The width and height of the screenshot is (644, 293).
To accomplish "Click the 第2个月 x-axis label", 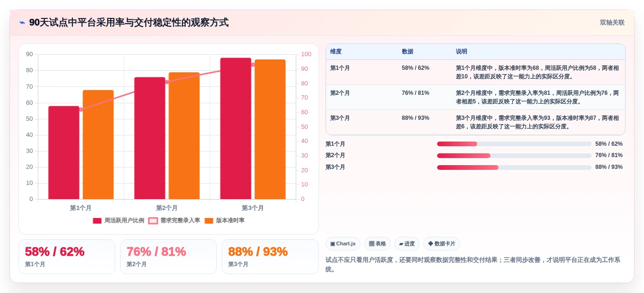I will pyautogui.click(x=167, y=208).
